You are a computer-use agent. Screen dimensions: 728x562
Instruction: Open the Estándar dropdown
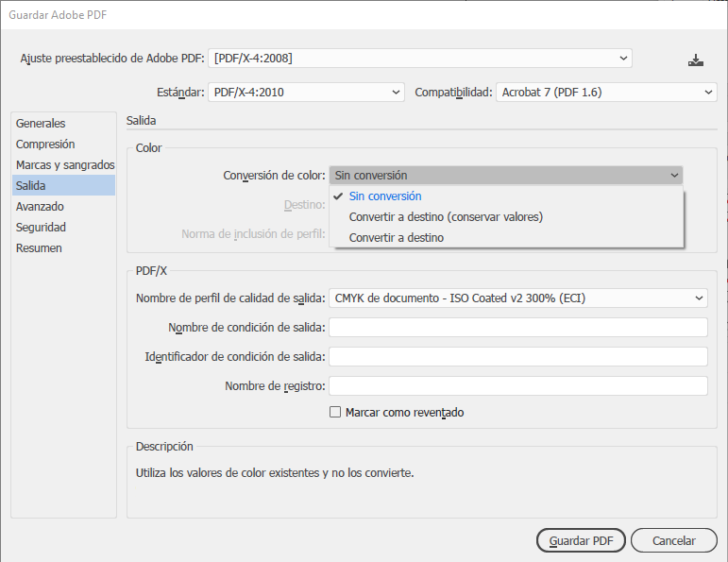point(306,92)
